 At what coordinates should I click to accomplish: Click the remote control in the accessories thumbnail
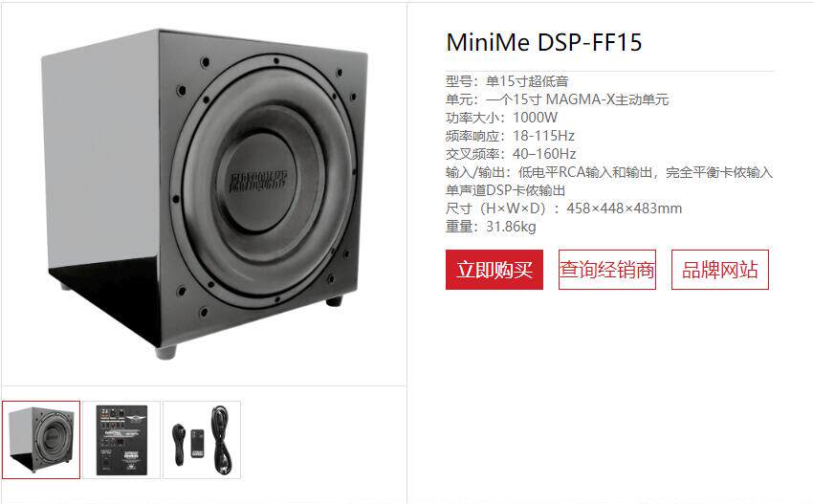point(198,444)
